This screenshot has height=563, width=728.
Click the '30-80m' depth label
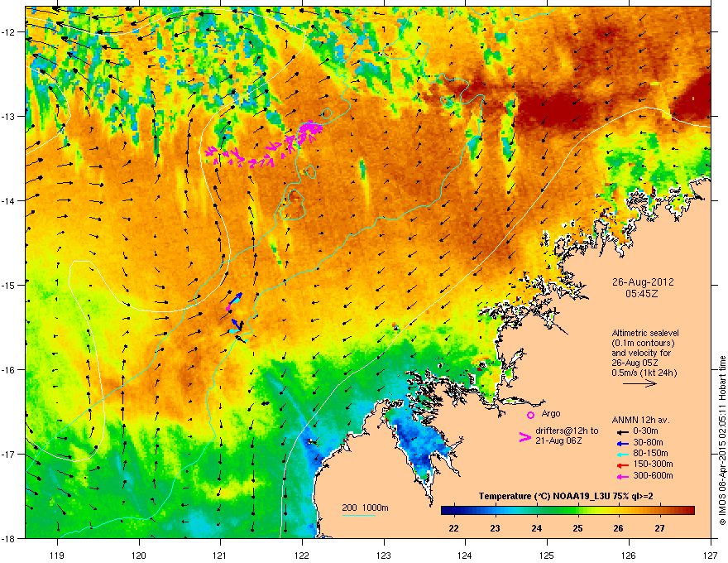[x=648, y=443]
